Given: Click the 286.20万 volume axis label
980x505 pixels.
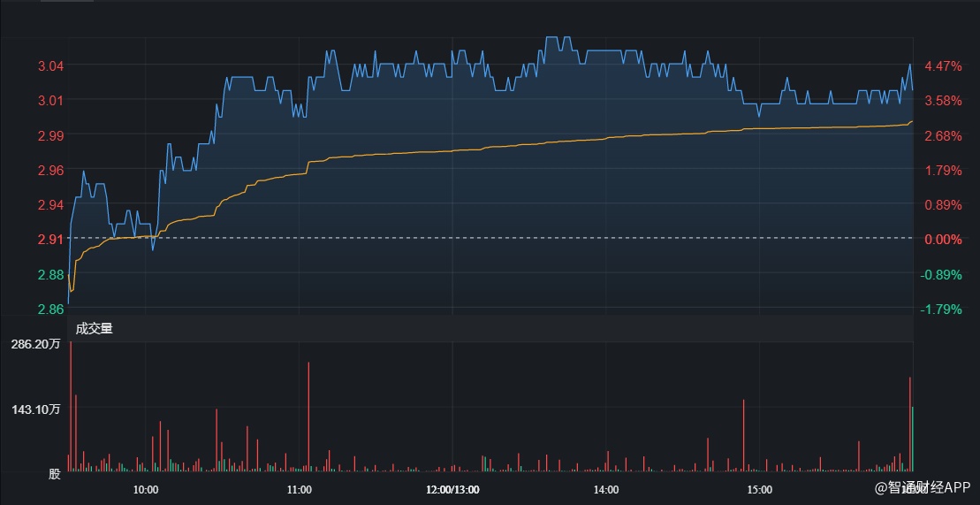Looking at the screenshot, I should click(x=36, y=345).
